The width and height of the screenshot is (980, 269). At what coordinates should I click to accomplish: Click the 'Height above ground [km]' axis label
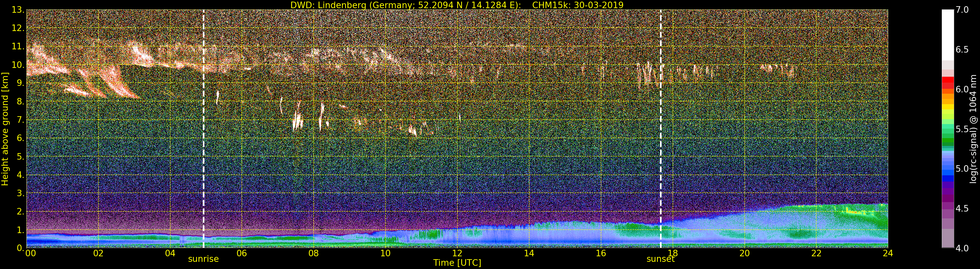coord(5,129)
